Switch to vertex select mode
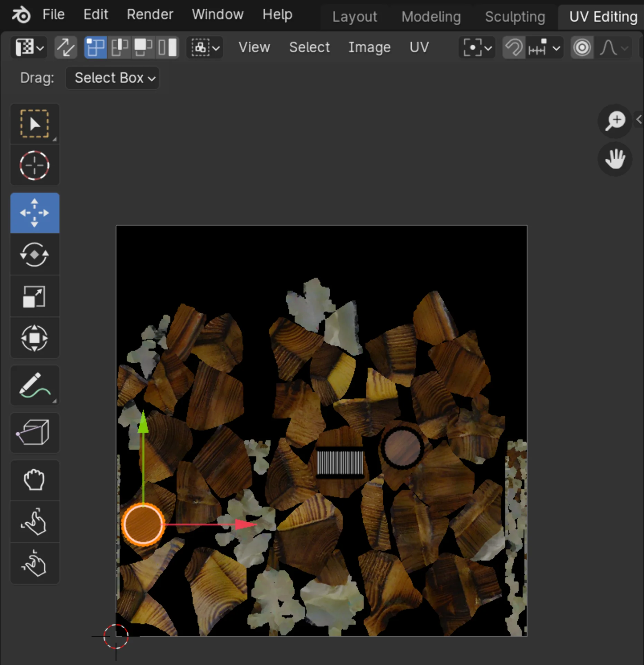The width and height of the screenshot is (644, 665). coord(95,47)
